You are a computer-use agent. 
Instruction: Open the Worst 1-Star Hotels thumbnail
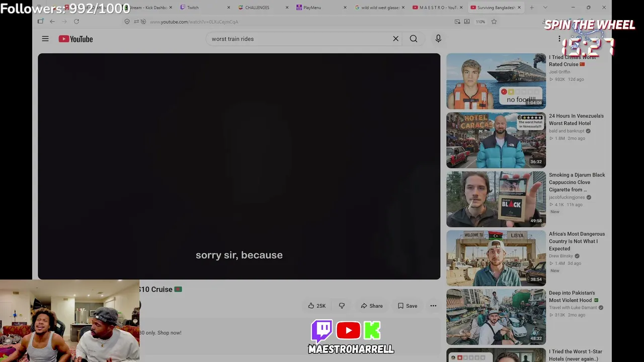point(496,355)
